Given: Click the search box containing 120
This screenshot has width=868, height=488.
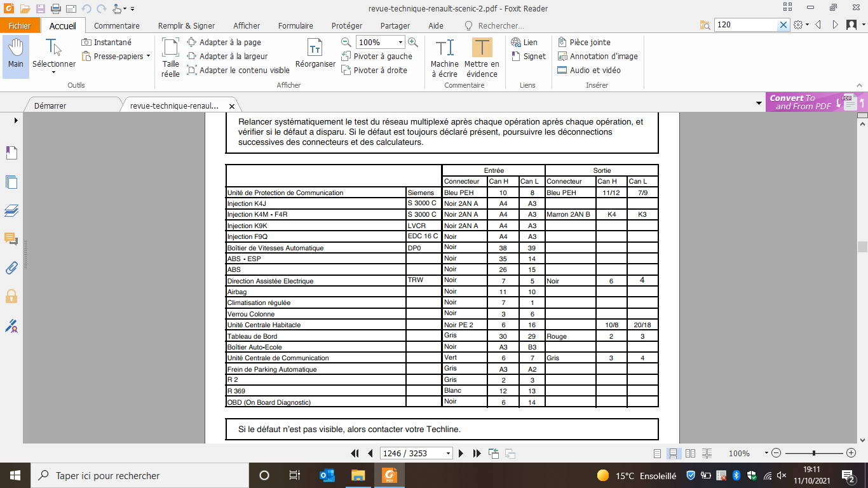Looking at the screenshot, I should (747, 25).
